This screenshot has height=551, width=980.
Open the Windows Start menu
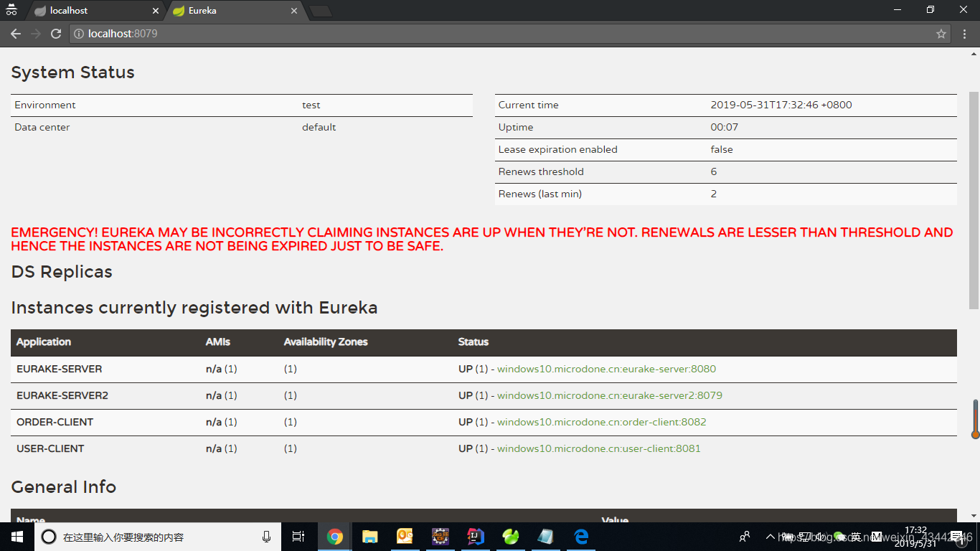(17, 537)
